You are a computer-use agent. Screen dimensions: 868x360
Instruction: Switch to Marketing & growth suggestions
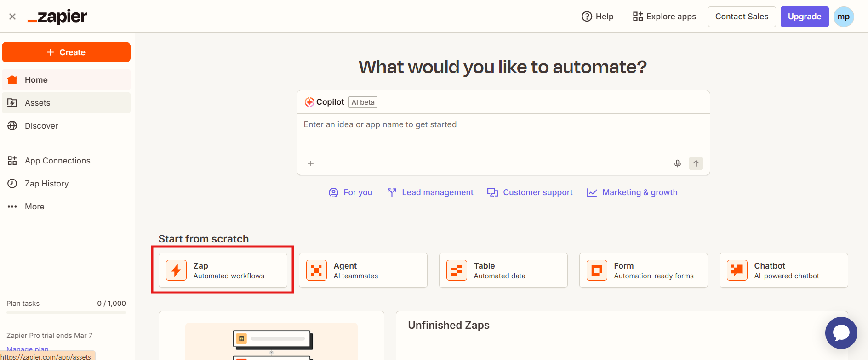(x=632, y=192)
